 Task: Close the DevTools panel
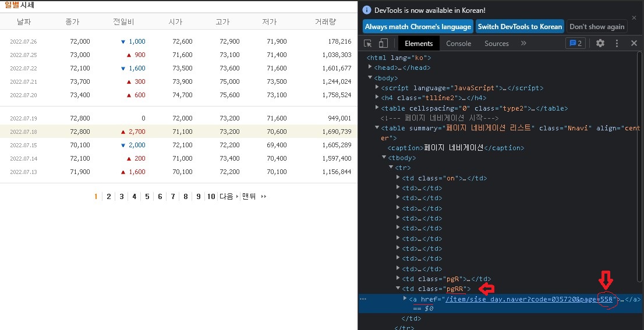coord(634,43)
